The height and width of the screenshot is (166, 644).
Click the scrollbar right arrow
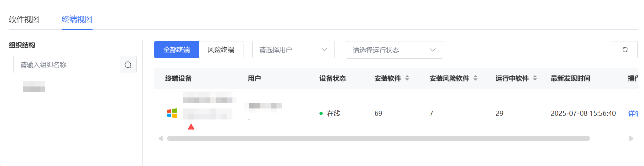(631, 139)
